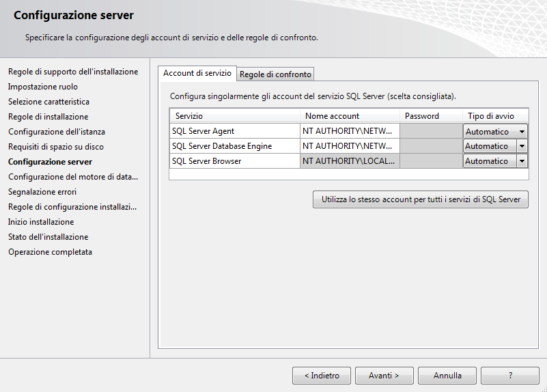
Task: Open the Regole di confronto tab
Action: pyautogui.click(x=275, y=74)
